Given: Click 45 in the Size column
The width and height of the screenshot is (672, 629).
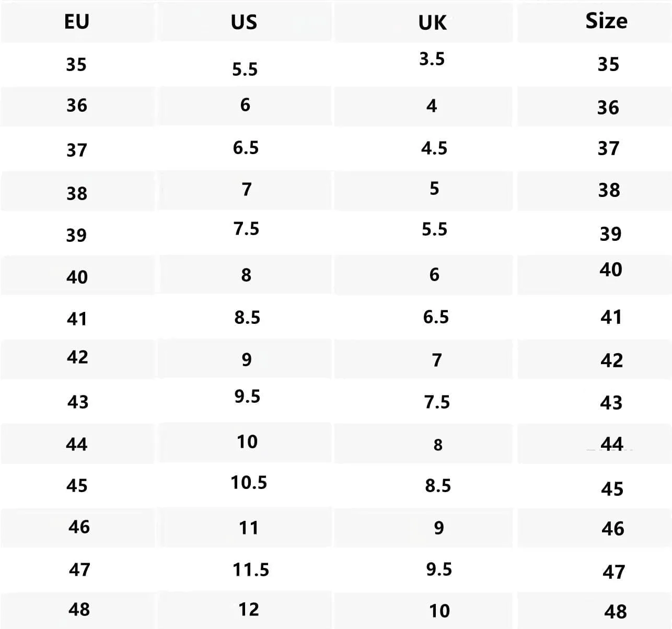Looking at the screenshot, I should coord(612,488).
